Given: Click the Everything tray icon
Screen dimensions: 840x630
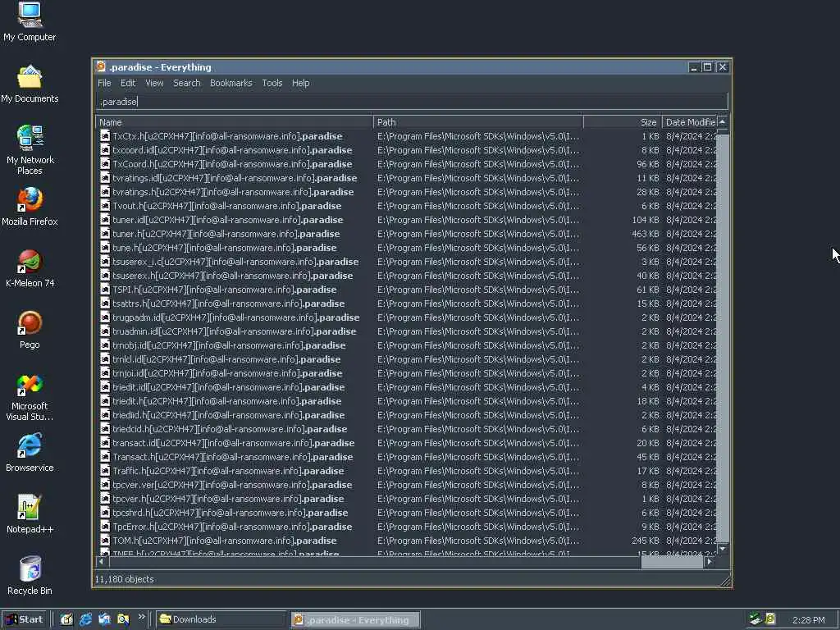Looking at the screenshot, I should click(x=770, y=619).
